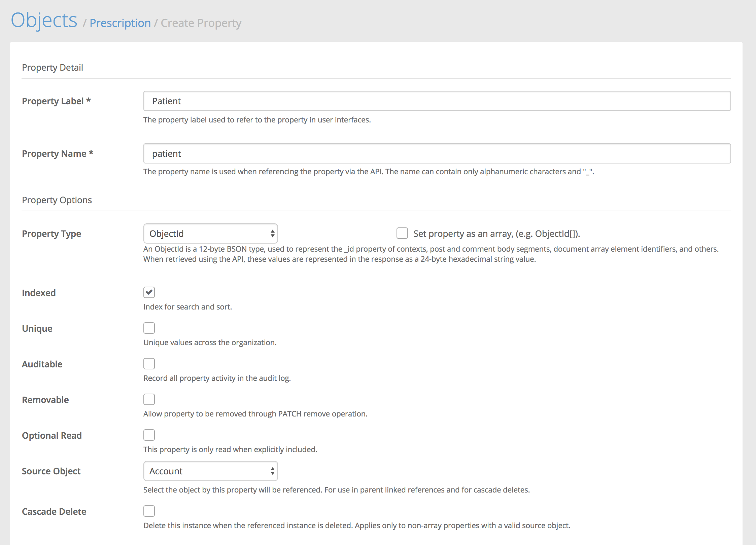Click the Indexed field label

[39, 293]
